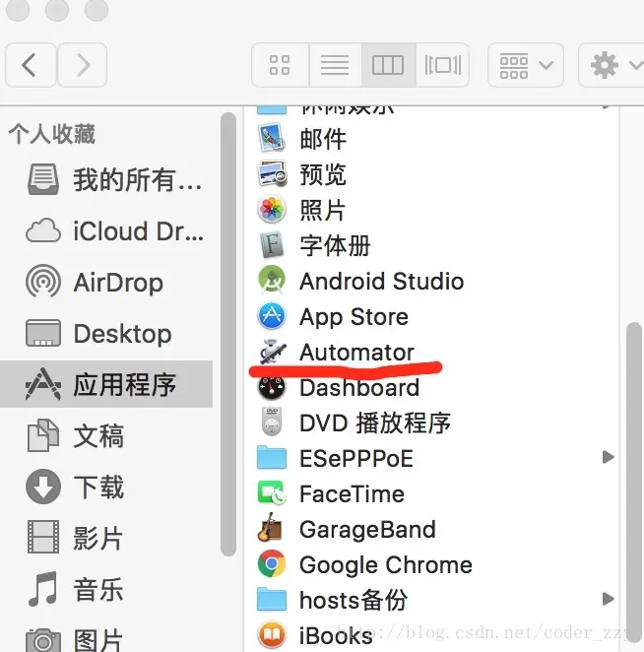
Task: Select the Google Chrome icon
Action: tap(272, 564)
